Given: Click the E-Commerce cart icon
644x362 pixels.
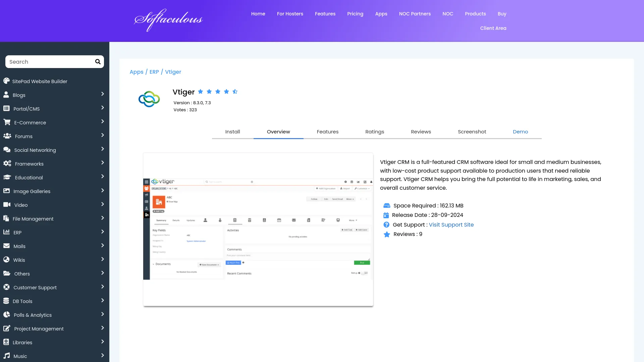Looking at the screenshot, I should tap(7, 122).
